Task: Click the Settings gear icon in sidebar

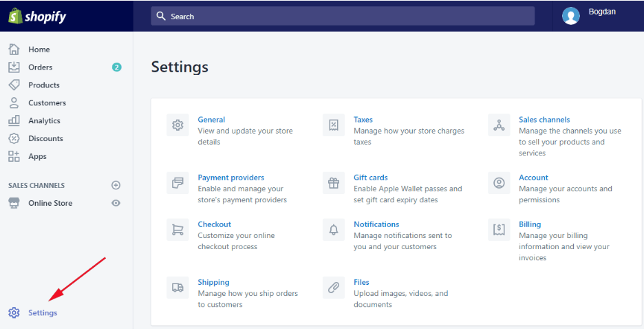Action: tap(14, 312)
